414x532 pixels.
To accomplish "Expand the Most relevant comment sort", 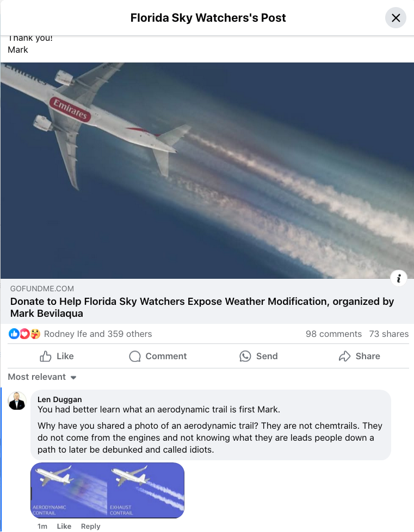I will 42,377.
